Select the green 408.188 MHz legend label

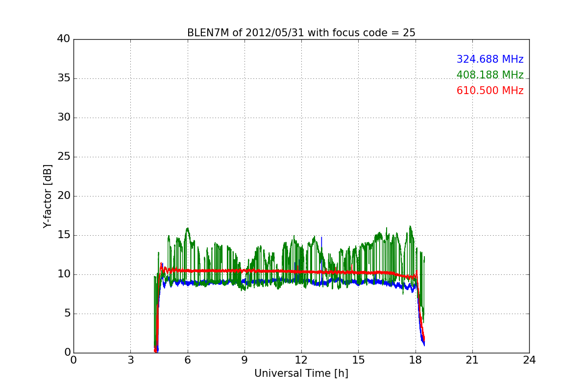[x=490, y=75]
